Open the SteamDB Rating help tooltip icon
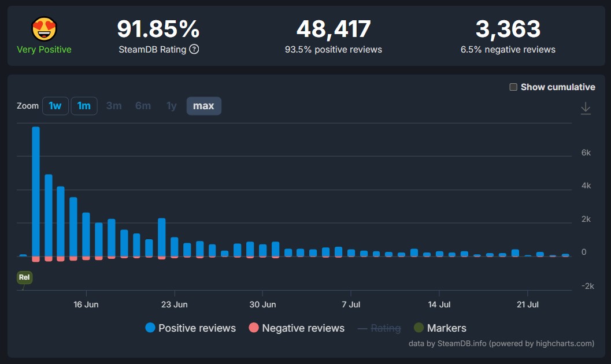Viewport: 611px width, 364px height. [195, 49]
